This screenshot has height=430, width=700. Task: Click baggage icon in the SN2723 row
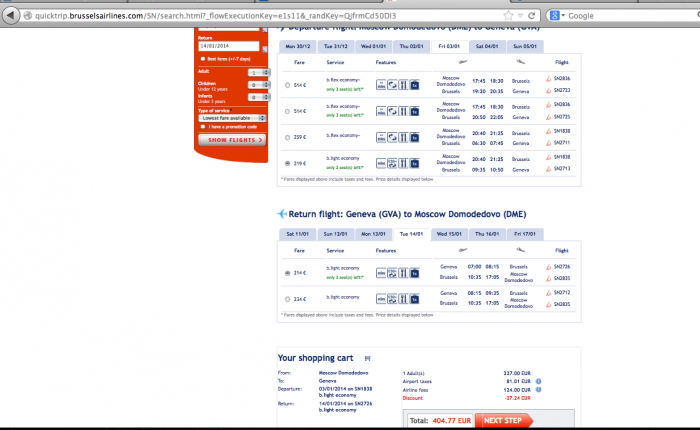click(x=415, y=85)
